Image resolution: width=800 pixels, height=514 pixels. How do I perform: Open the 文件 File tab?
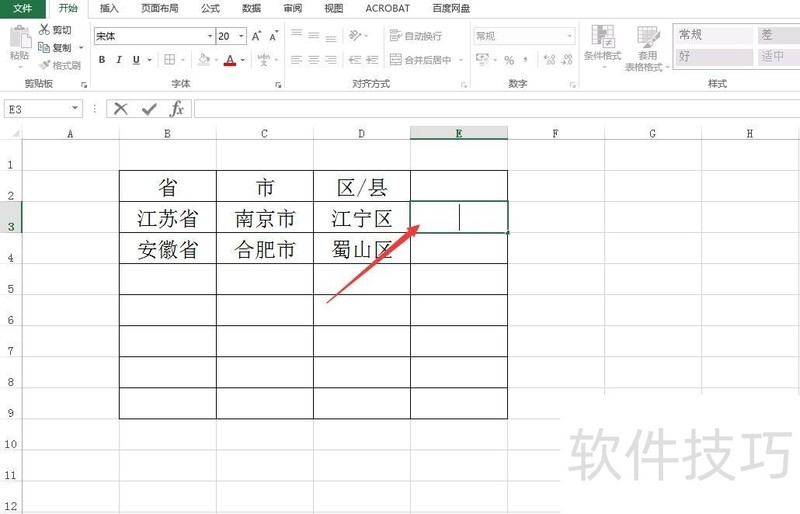point(22,9)
